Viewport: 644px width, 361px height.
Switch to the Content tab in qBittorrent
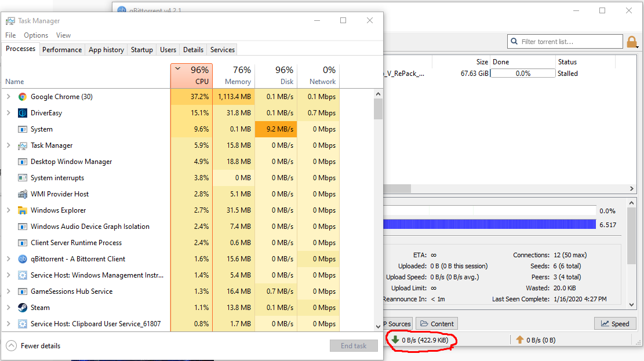tap(436, 323)
